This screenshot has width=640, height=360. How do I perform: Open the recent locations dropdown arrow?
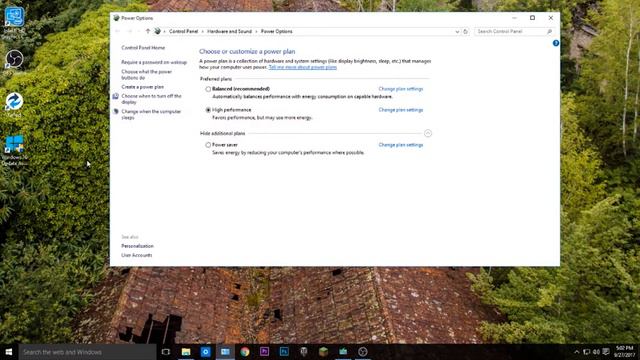pyautogui.click(x=139, y=31)
